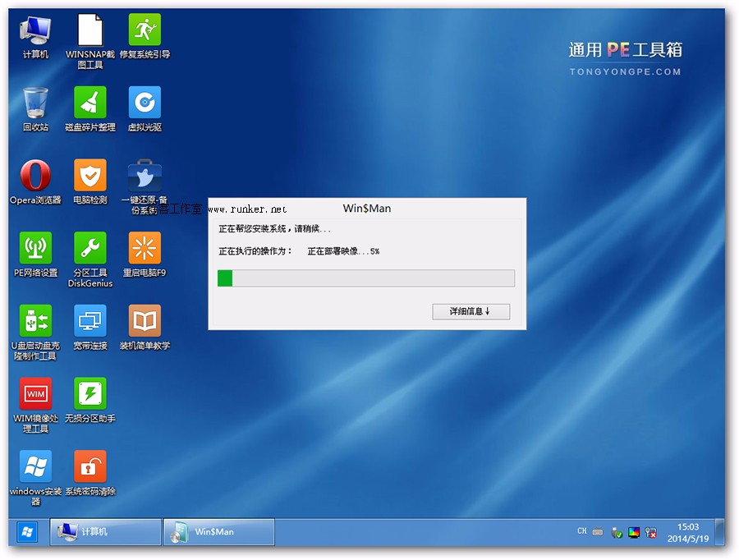Launch 磁盘碎片整理 defrag tool
Viewport: 739px width, 560px height.
90,104
